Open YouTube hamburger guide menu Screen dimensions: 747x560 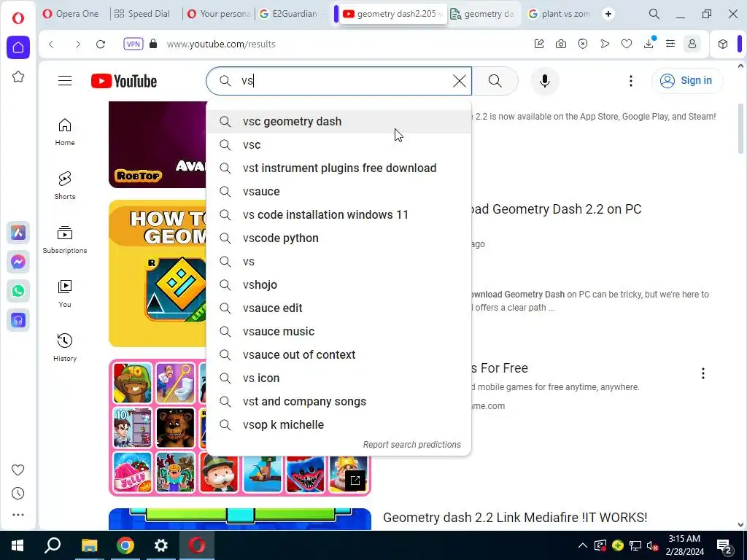(x=65, y=81)
